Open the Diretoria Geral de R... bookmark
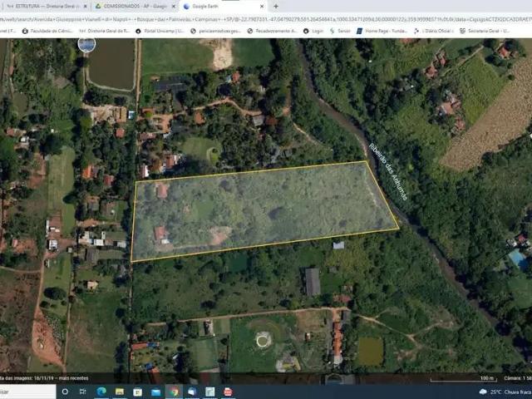Image resolution: width=532 pixels, height=399 pixels. 105,31
